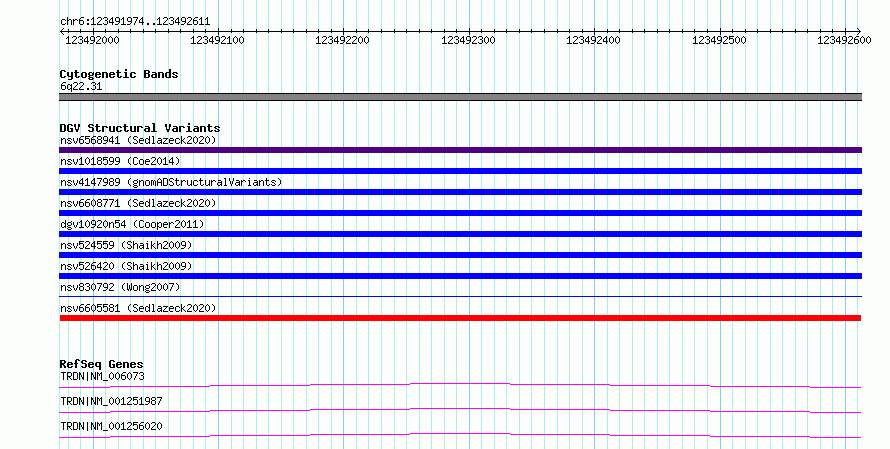Click the nsv526420 (Shaikh2009) label
The image size is (890, 449).
pyautogui.click(x=126, y=266)
